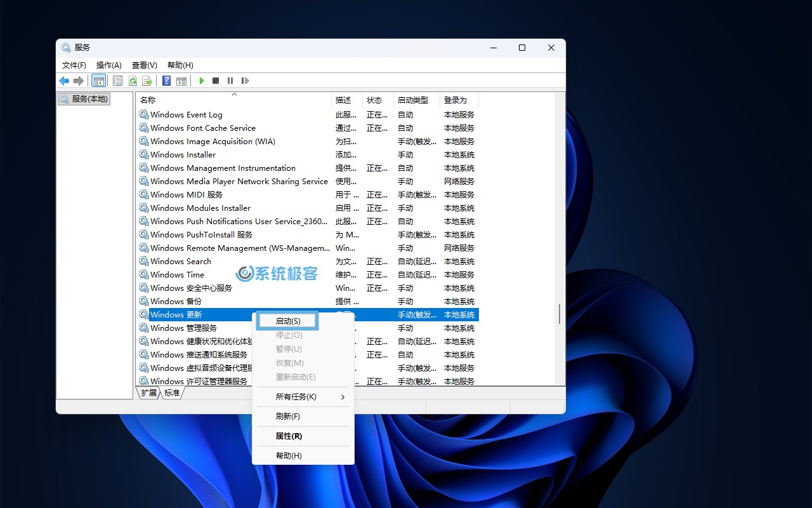Click the Help question mark toolbar icon
Viewport: 812px width, 508px height.
click(166, 81)
